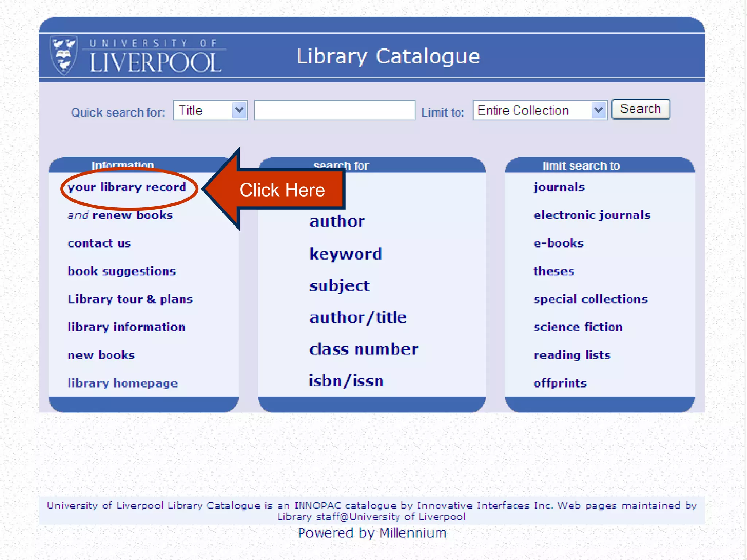Open 'Library tour & plans'

[130, 299]
